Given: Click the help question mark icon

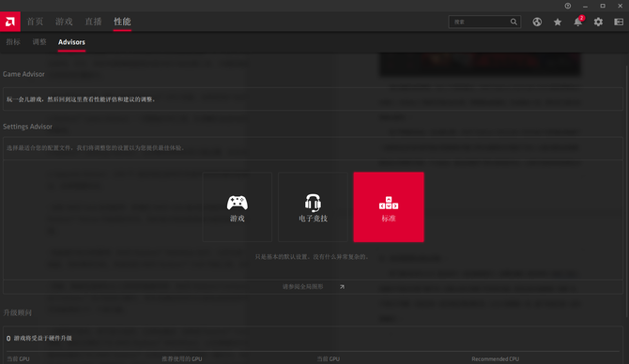Looking at the screenshot, I should point(568,6).
